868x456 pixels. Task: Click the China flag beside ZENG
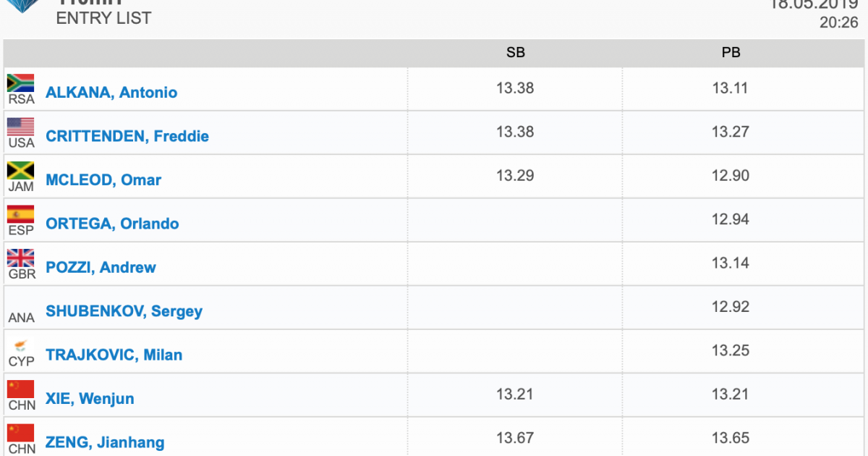click(21, 433)
